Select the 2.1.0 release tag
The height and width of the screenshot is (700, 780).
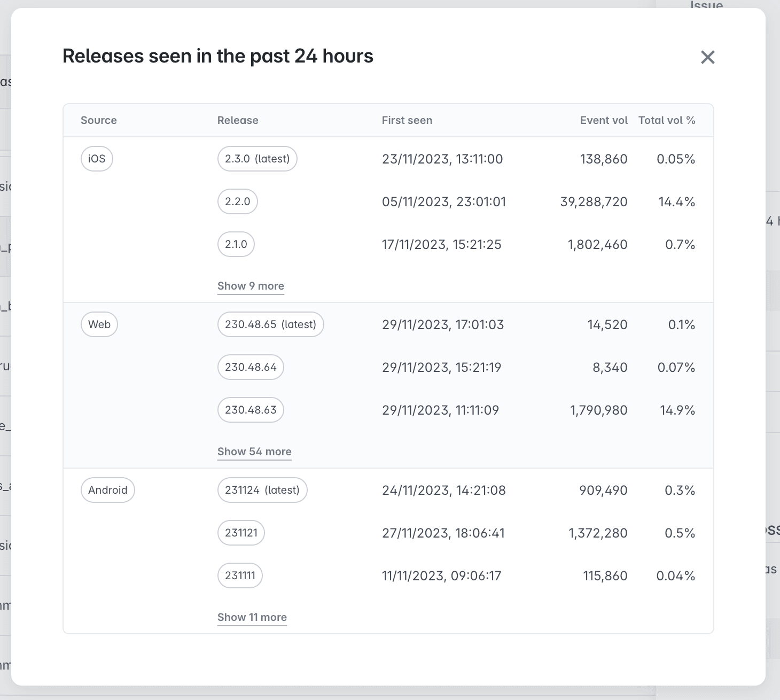236,244
